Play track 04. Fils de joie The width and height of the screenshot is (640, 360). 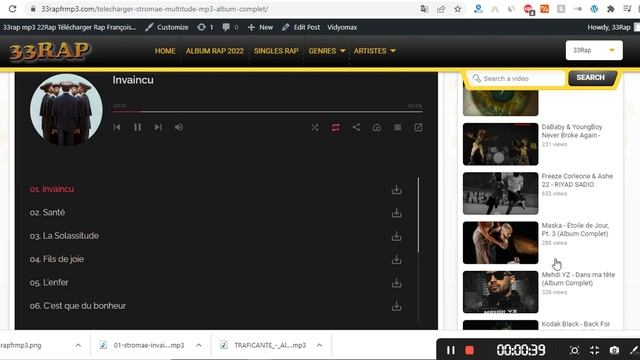tap(57, 259)
